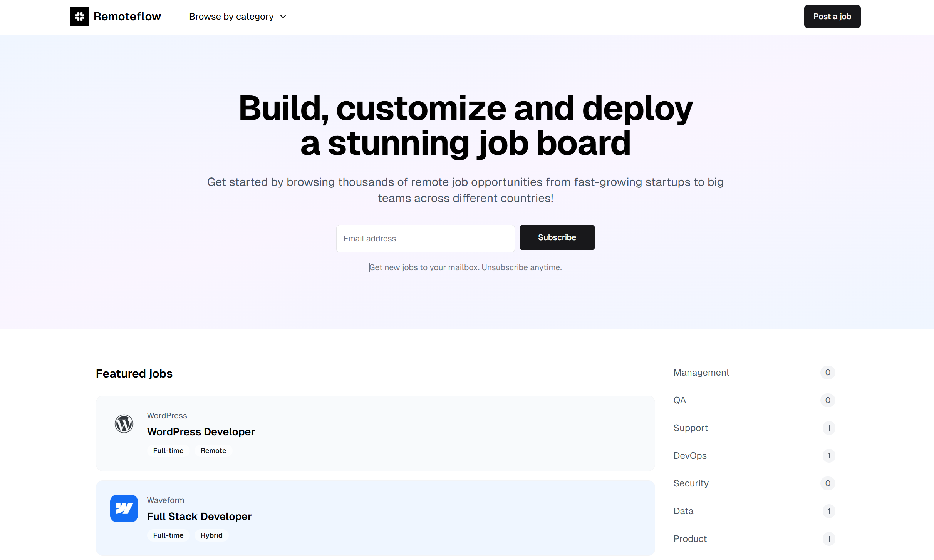Click the Featured jobs section header

134,373
